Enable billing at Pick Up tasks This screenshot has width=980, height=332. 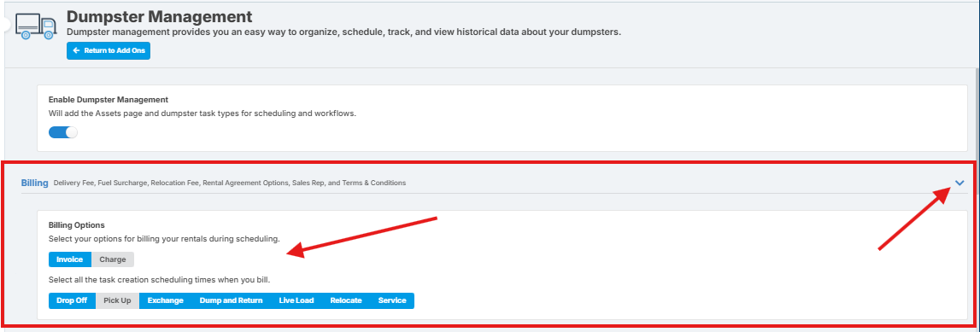coord(118,300)
